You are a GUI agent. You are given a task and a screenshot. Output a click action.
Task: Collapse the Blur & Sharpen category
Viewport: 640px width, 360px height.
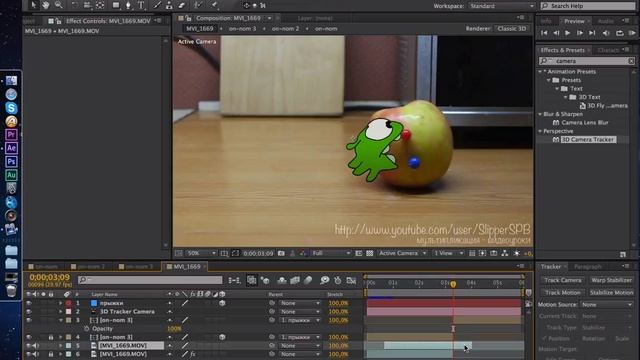pyautogui.click(x=540, y=114)
